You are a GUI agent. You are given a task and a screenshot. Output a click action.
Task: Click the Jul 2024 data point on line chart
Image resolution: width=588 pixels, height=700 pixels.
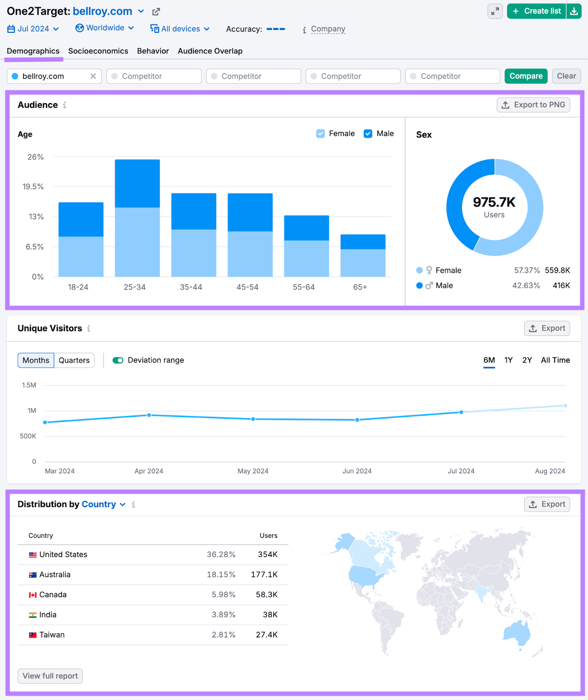(461, 412)
